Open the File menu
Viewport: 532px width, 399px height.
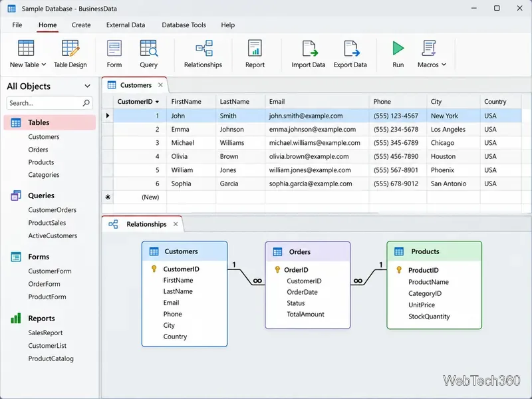coord(17,25)
